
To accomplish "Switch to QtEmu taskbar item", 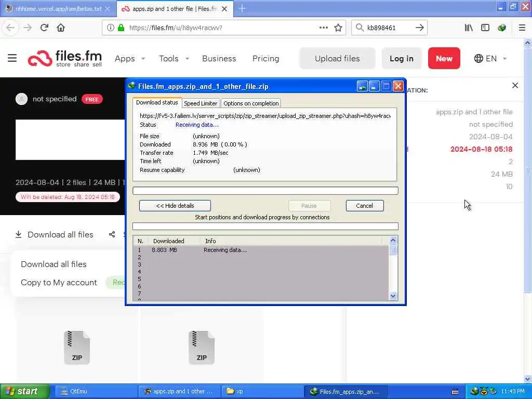I will pyautogui.click(x=96, y=391).
